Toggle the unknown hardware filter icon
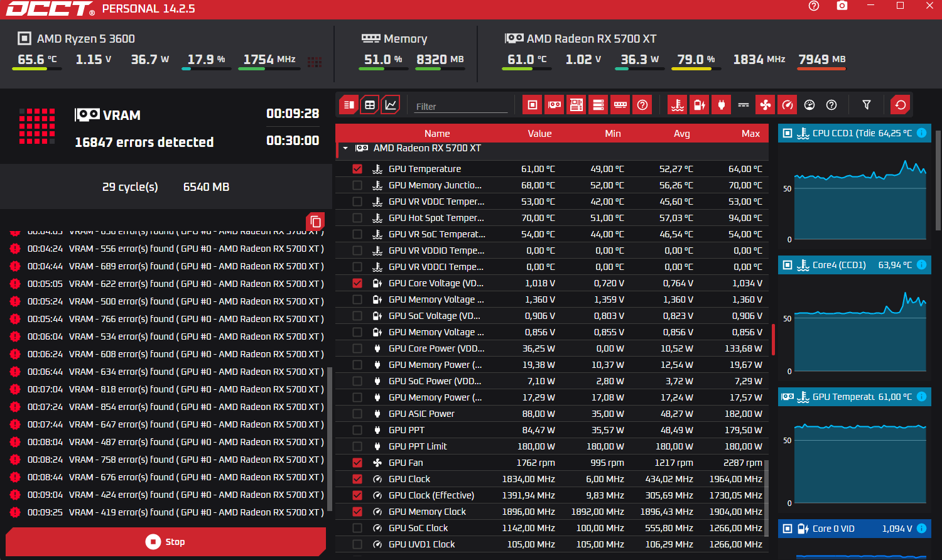 (642, 105)
